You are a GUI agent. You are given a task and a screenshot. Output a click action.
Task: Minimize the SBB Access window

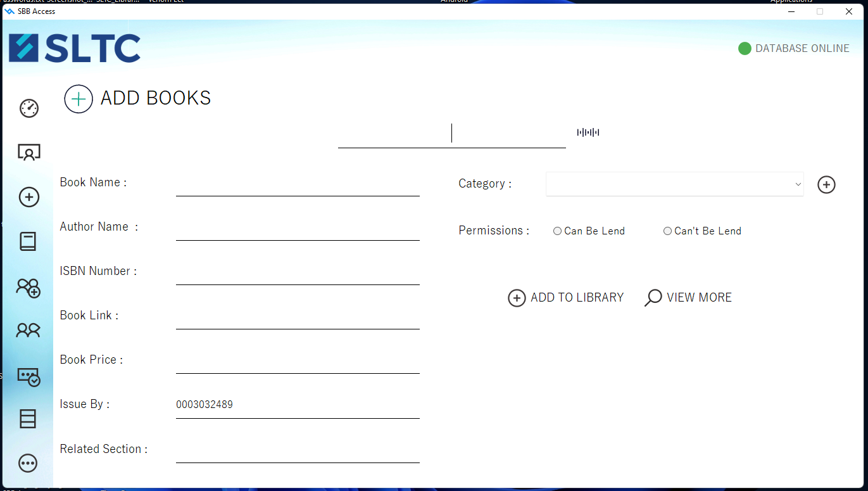pos(791,11)
